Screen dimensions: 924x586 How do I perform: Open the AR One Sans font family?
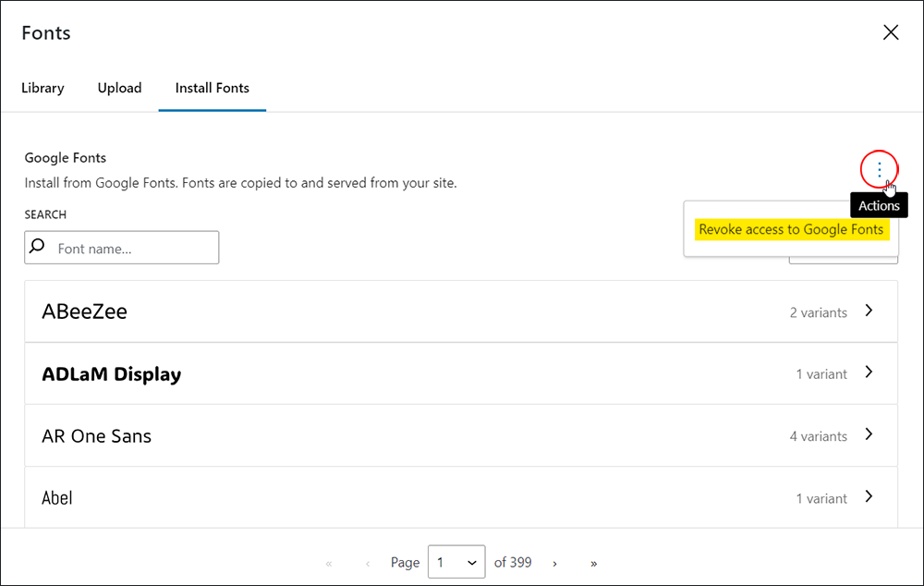pyautogui.click(x=461, y=435)
